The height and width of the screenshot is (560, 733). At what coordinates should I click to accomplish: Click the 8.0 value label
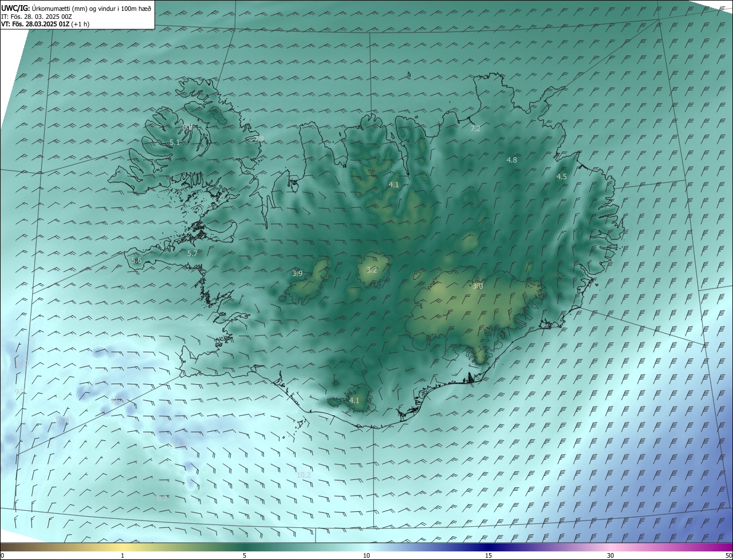click(x=187, y=127)
